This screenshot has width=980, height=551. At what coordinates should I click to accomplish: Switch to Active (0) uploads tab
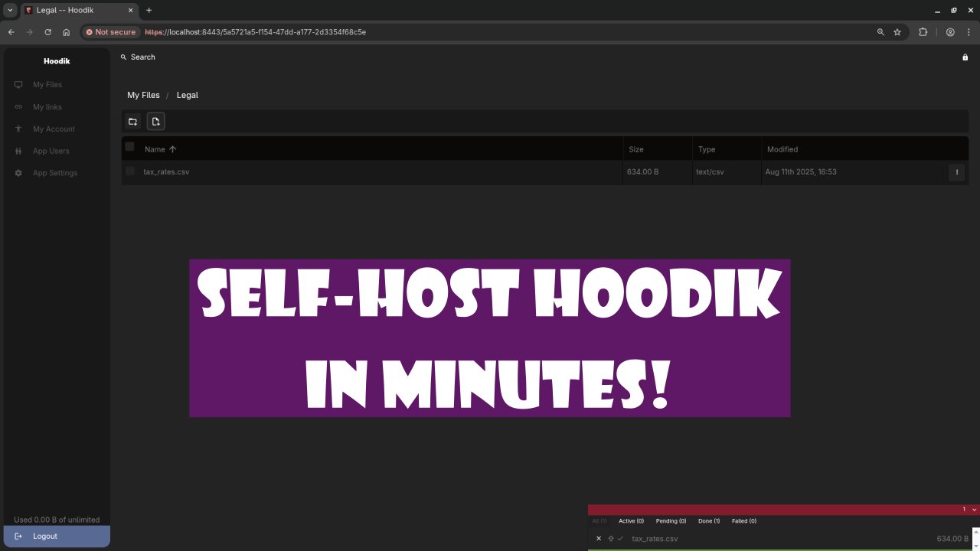click(x=631, y=521)
